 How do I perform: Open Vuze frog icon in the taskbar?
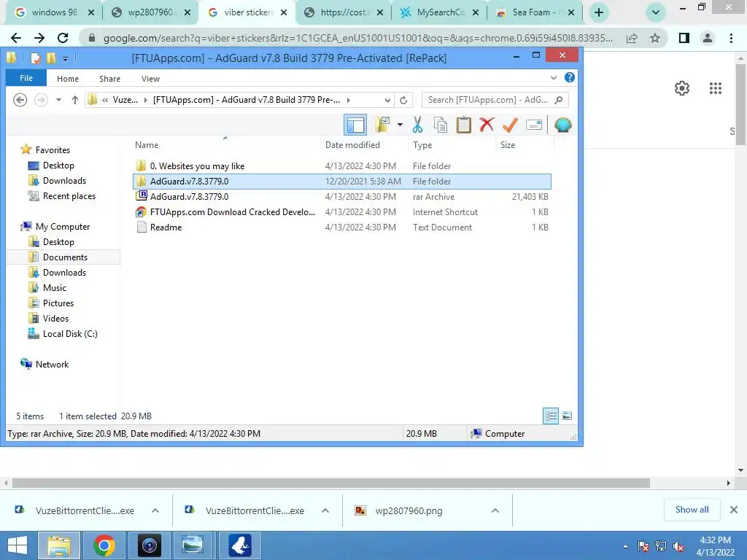click(x=239, y=545)
